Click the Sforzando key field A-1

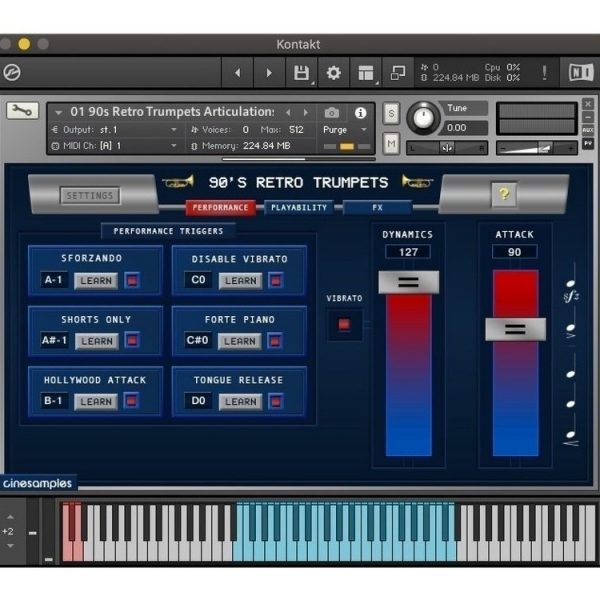[54, 280]
